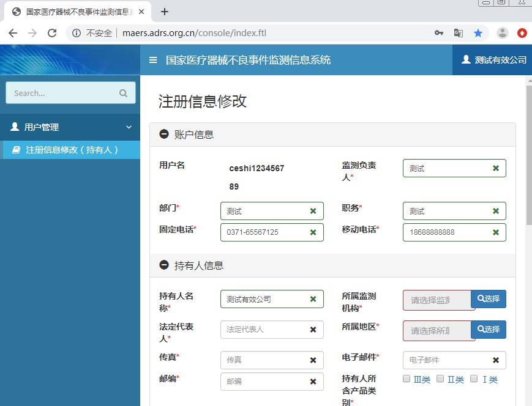
Task: Clear the 部门 field with its X icon
Action: pos(313,211)
